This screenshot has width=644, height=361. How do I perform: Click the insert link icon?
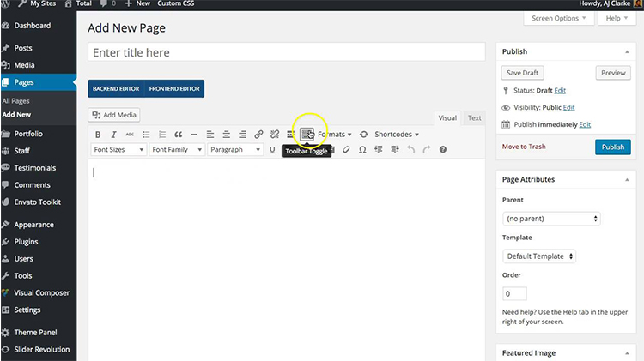258,135
